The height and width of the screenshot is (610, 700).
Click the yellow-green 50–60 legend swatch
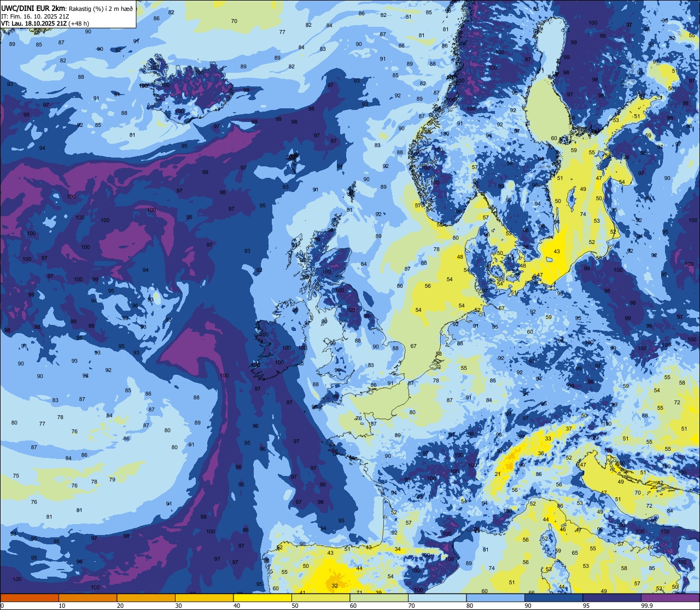pos(320,597)
